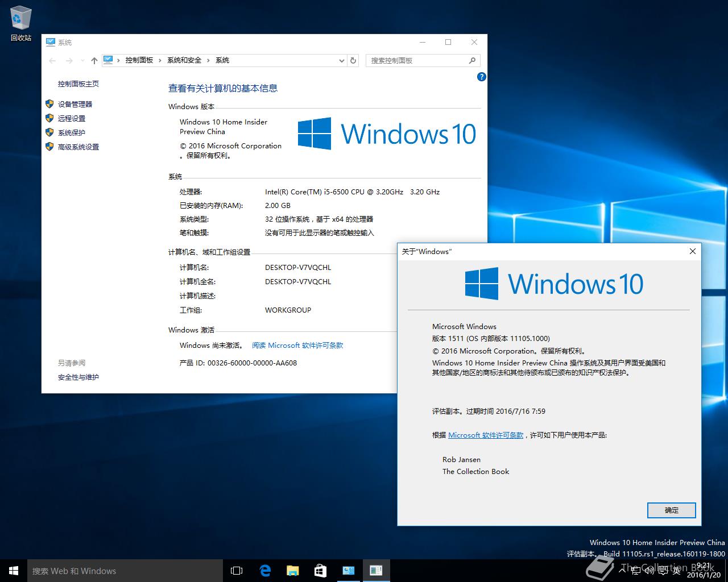Click the Intel Core i5-6500 processor text

[352, 192]
